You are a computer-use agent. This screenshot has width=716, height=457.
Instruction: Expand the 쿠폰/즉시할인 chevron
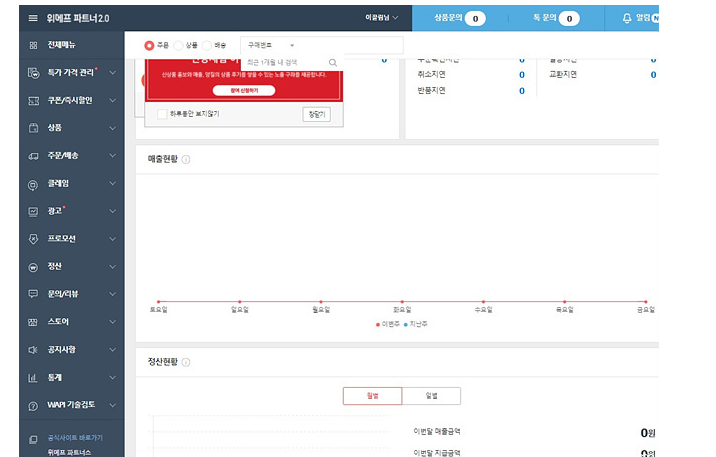click(113, 100)
